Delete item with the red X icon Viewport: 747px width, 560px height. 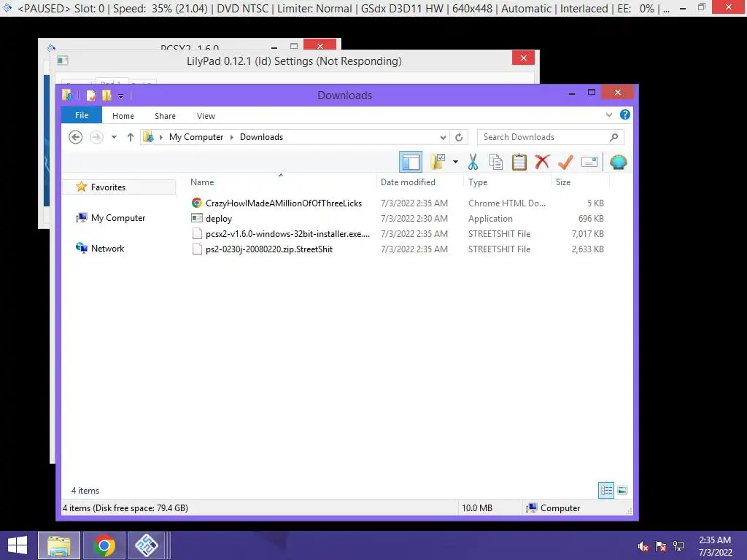click(542, 162)
